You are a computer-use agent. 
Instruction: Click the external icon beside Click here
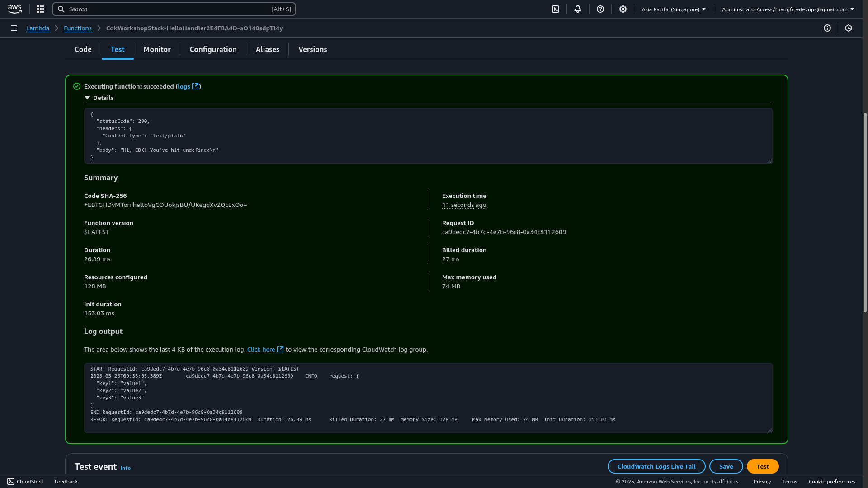[x=280, y=349]
